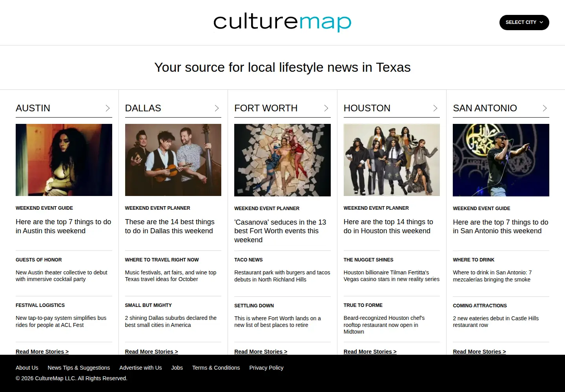565x392 pixels.
Task: Open the Select City dropdown
Action: click(524, 22)
